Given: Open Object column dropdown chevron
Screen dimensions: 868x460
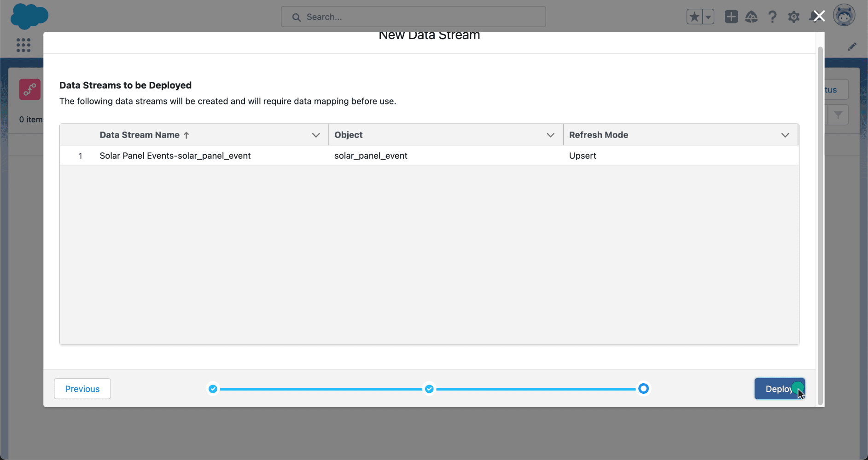Looking at the screenshot, I should point(550,135).
